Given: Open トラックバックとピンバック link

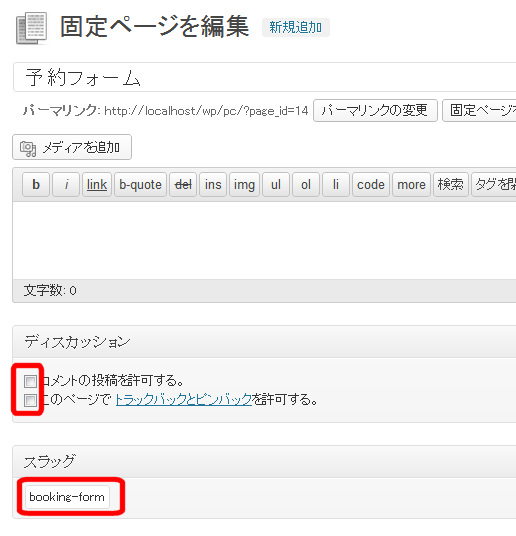Looking at the screenshot, I should pos(184,399).
